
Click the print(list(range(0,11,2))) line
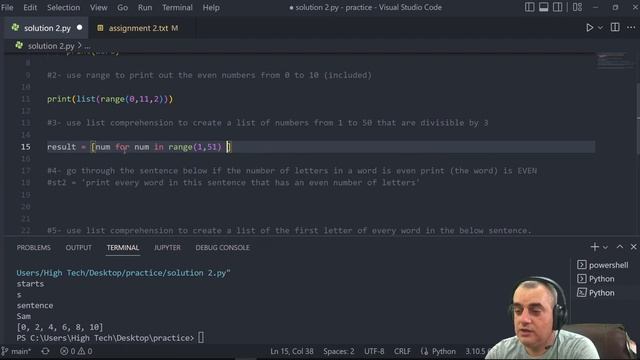(110, 99)
